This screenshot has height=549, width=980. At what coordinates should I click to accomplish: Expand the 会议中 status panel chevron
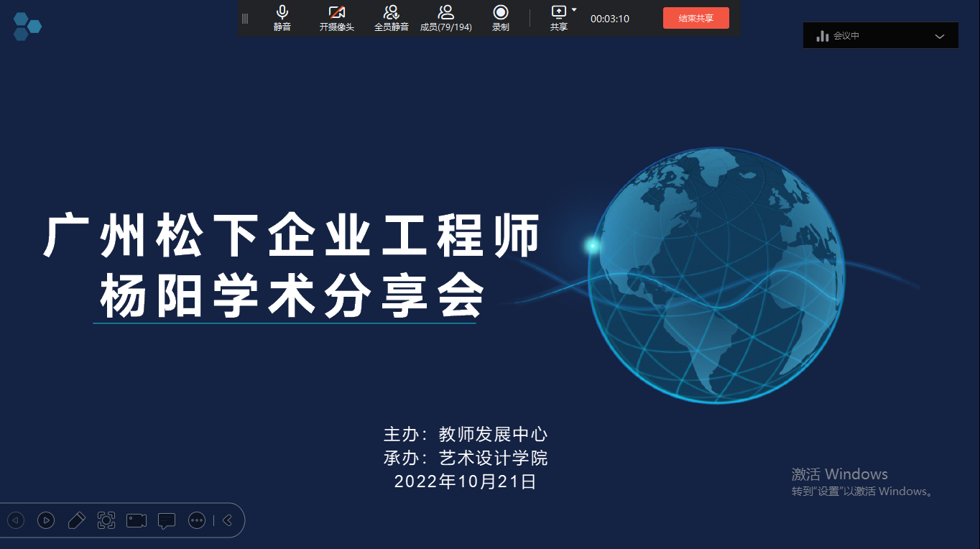pos(939,36)
